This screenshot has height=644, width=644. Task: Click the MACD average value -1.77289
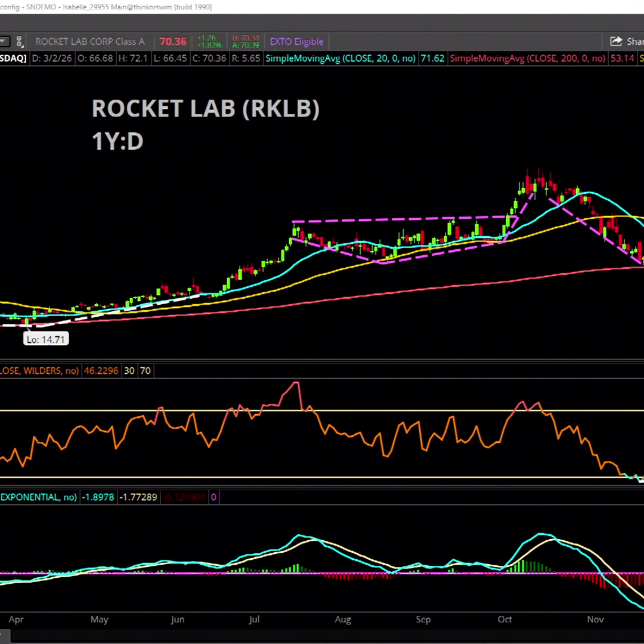pos(138,497)
